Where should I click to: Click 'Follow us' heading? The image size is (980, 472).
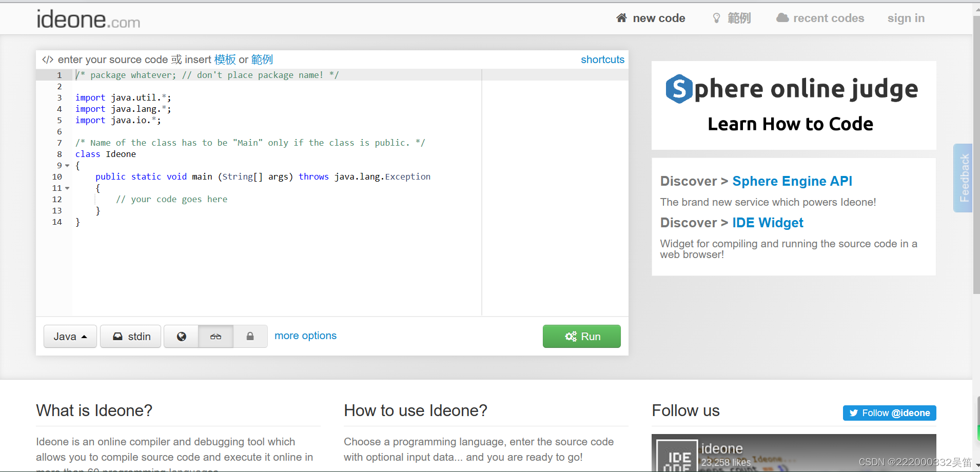coord(685,410)
